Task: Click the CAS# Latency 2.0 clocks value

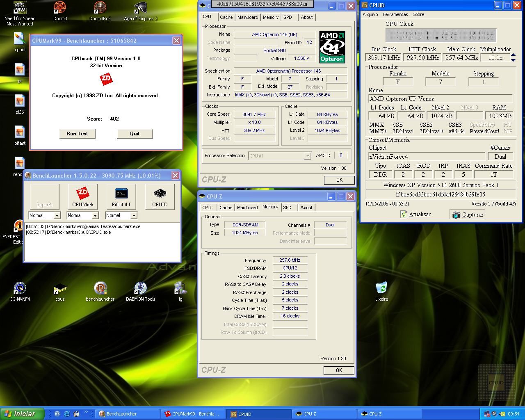Action: (x=290, y=276)
